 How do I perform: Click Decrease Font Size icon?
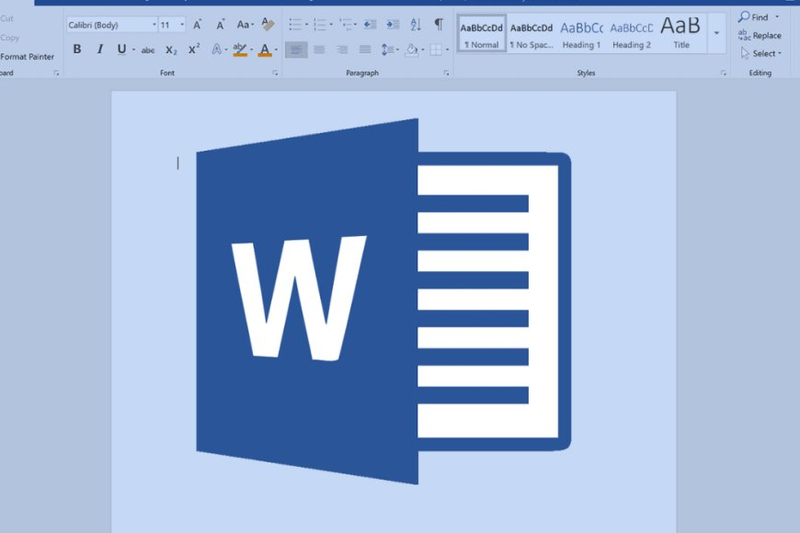click(x=220, y=24)
